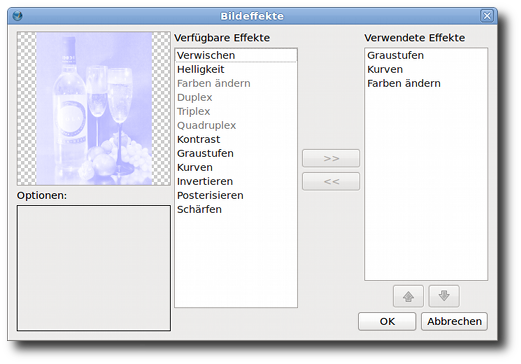This screenshot has width=521, height=364.
Task: Select Verwischen in available effects
Action: (x=236, y=55)
